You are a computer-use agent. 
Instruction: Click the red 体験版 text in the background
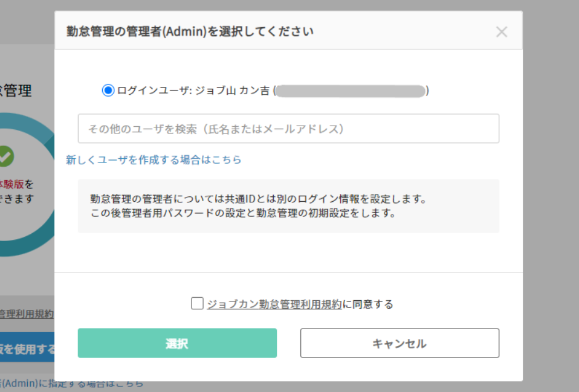tap(11, 184)
